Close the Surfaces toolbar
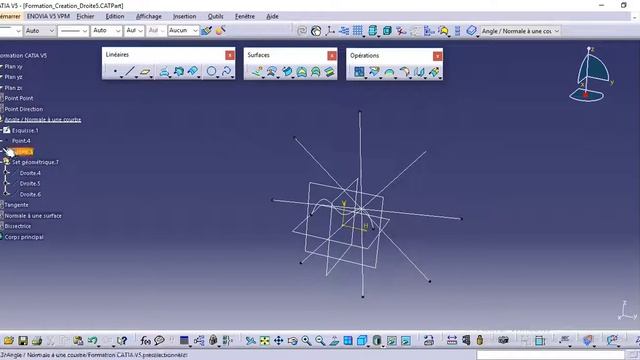Screen dimensions: 640x360 [x=332, y=55]
